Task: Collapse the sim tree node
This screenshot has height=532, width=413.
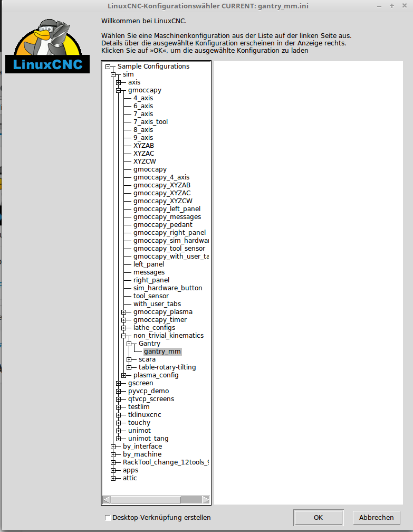Action: (113, 74)
